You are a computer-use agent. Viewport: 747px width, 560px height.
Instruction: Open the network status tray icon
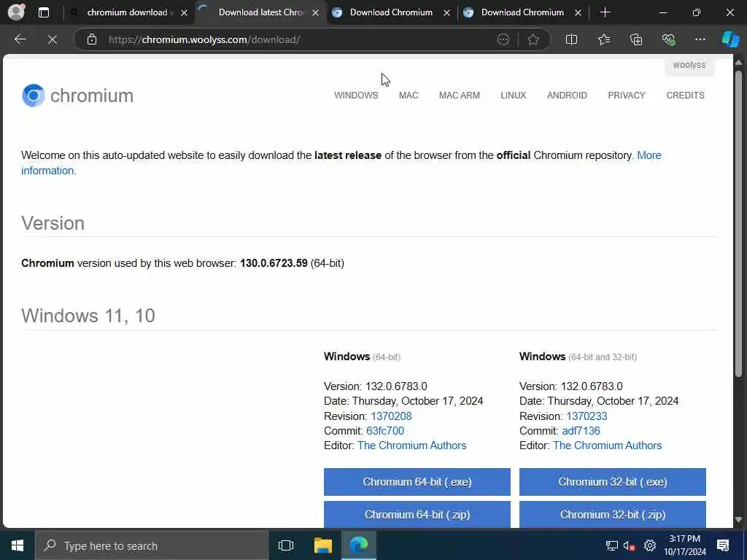pos(611,545)
